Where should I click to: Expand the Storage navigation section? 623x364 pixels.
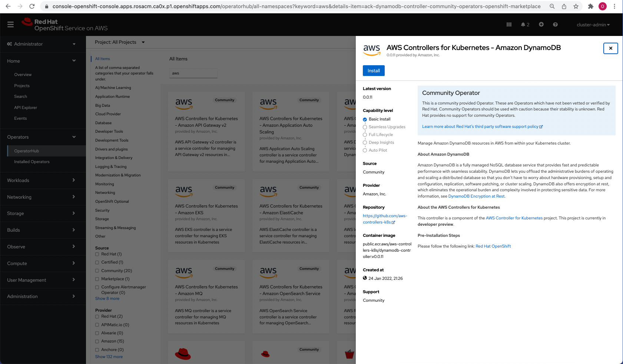(x=43, y=214)
